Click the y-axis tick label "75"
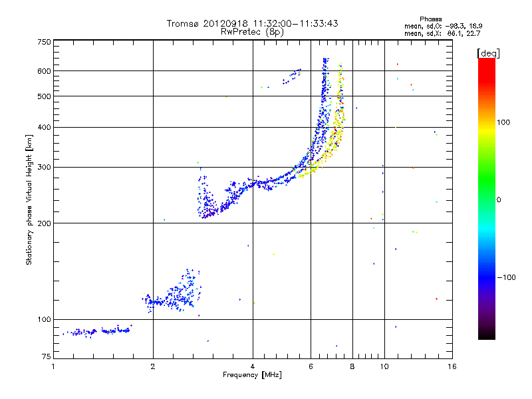This screenshot has width=532, height=399. coord(47,356)
